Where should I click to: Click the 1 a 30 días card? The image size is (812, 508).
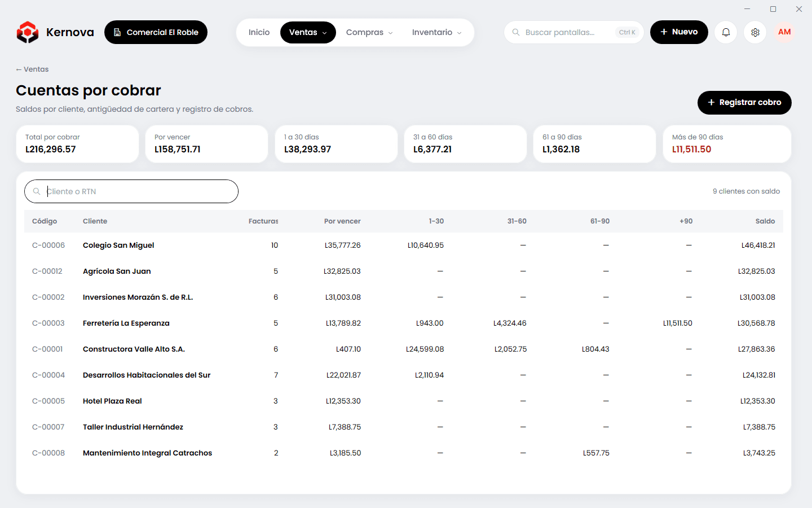tap(336, 144)
